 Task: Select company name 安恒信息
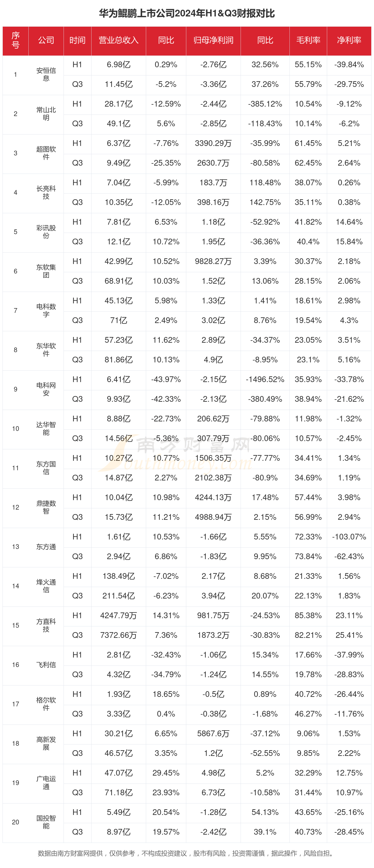[46, 74]
